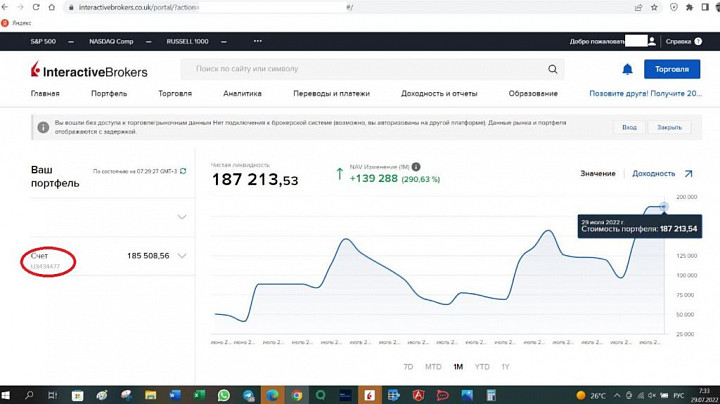Open Позовите друга referral link
The width and height of the screenshot is (720, 404).
[645, 93]
